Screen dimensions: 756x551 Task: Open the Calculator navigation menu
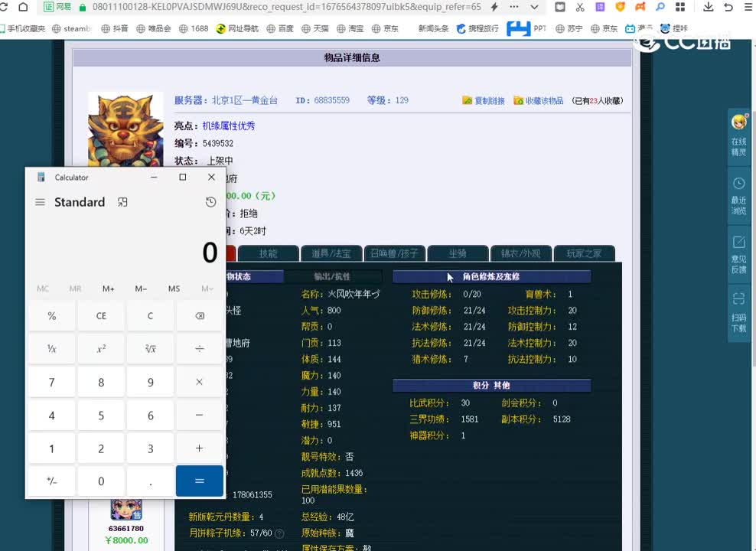(41, 201)
